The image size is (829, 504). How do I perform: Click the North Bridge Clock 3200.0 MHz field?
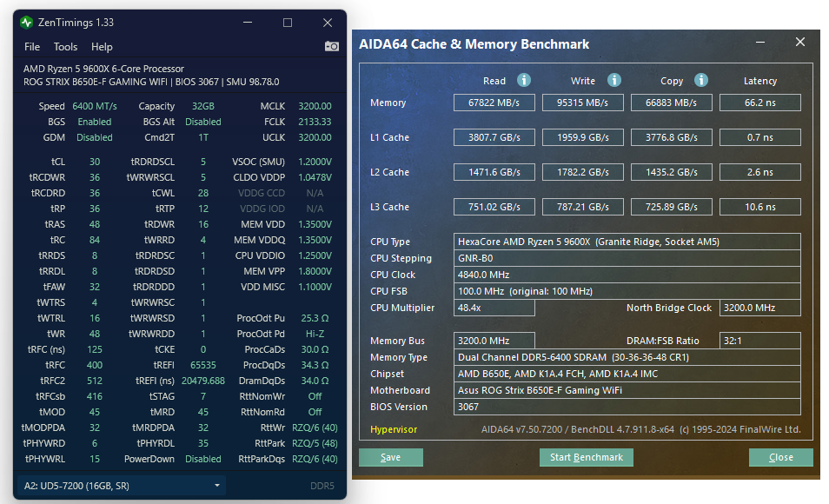point(760,308)
